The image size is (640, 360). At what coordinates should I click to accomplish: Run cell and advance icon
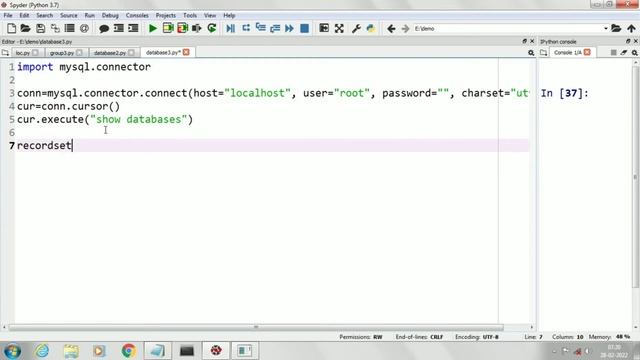coord(182,28)
